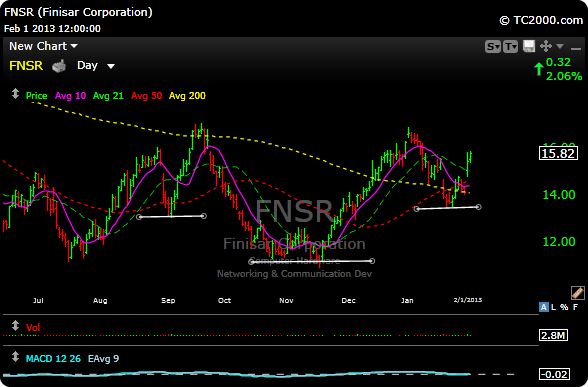
Task: Select the Avg 200 moving average label
Action: point(187,96)
